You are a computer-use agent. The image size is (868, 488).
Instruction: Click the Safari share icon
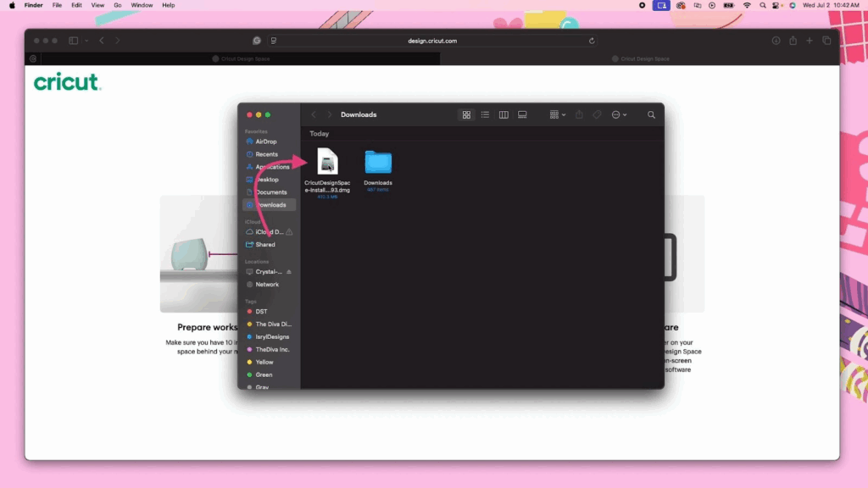coord(793,41)
